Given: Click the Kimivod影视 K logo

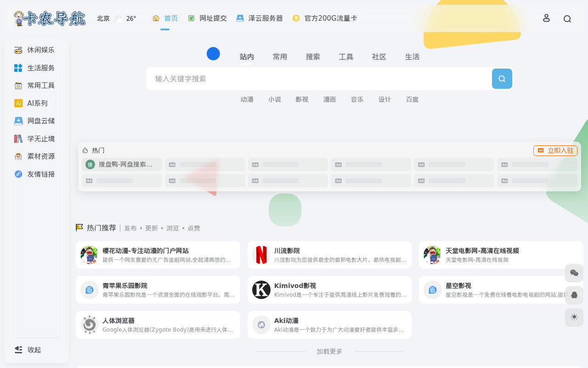Looking at the screenshot, I should point(261,290).
